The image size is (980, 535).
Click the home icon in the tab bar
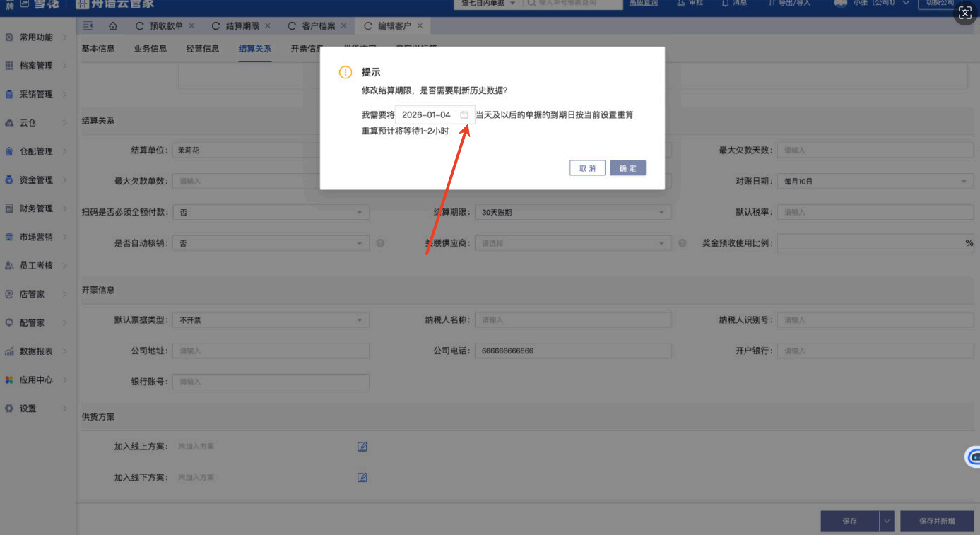[x=113, y=26]
